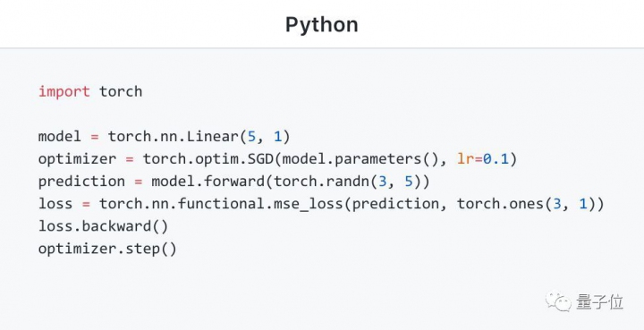Click the red import keyword
This screenshot has height=330, width=644.
64,91
